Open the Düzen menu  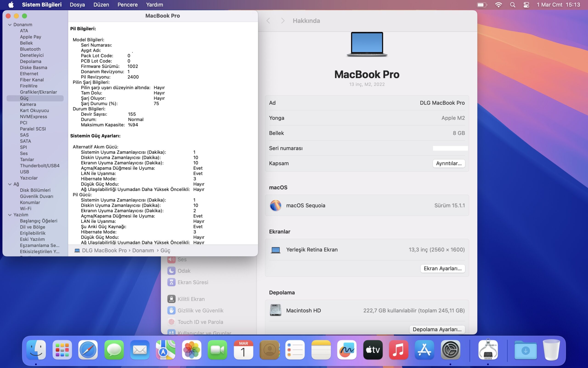coord(101,5)
